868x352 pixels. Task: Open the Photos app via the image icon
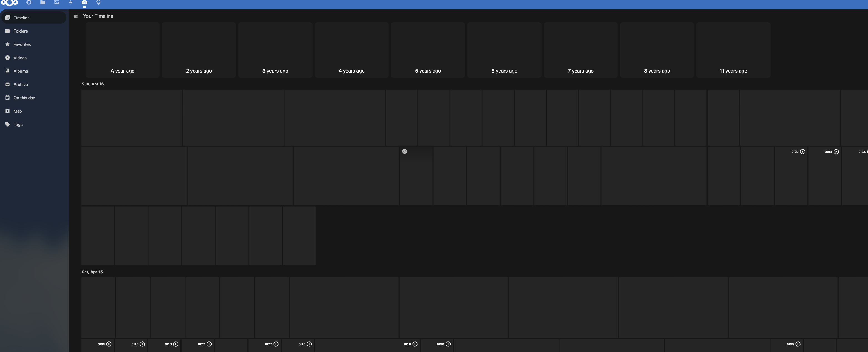point(57,3)
